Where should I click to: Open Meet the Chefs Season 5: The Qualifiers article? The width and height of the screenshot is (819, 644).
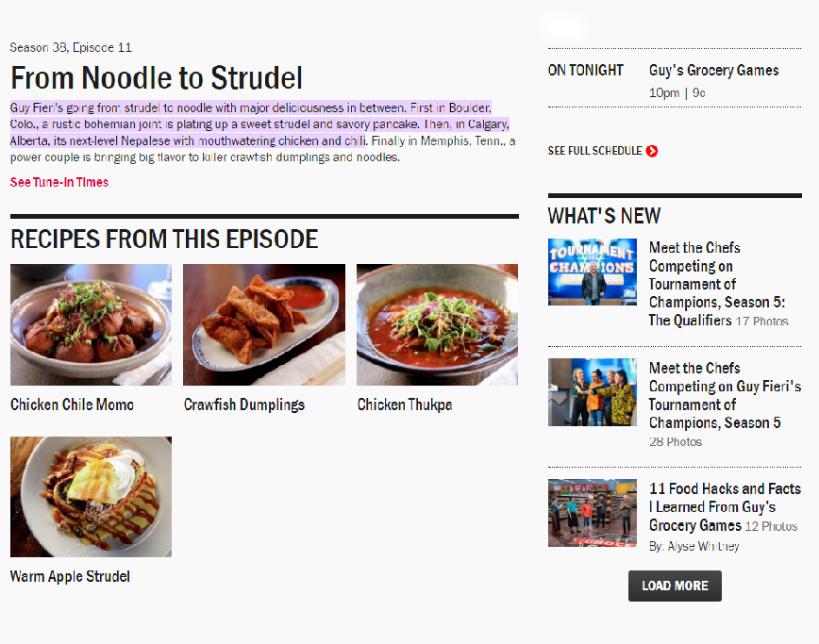pos(718,284)
